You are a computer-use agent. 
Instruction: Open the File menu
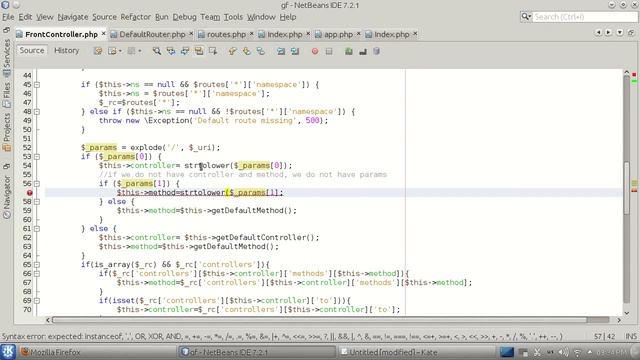click(8, 17)
